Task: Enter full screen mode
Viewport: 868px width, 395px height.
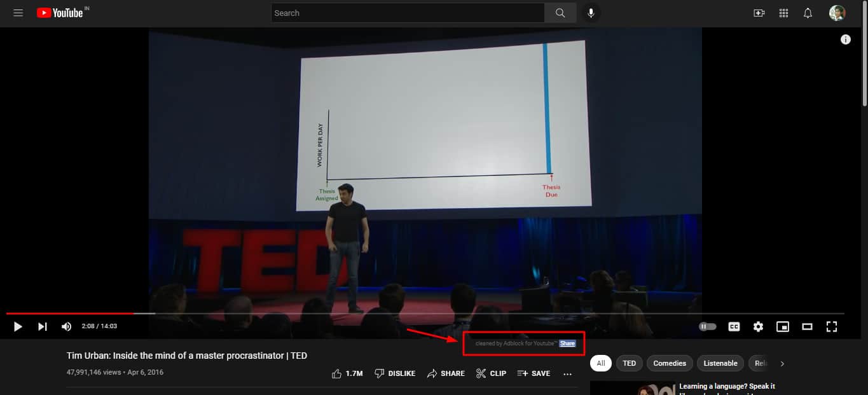Action: pos(832,326)
